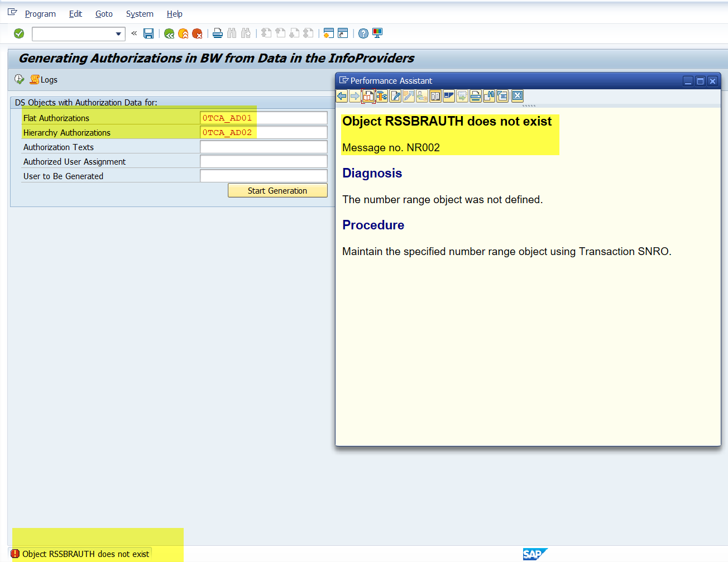Click the User to Be Generated field

(264, 176)
